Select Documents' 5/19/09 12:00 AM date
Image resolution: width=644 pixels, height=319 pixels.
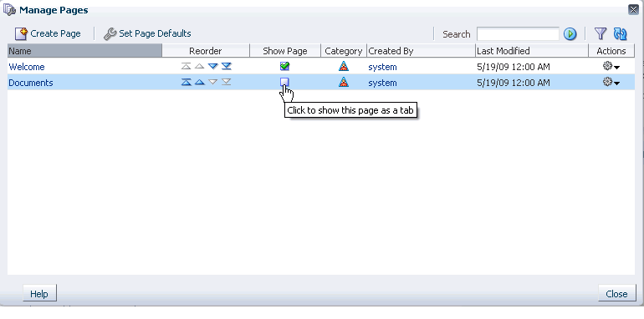click(513, 83)
